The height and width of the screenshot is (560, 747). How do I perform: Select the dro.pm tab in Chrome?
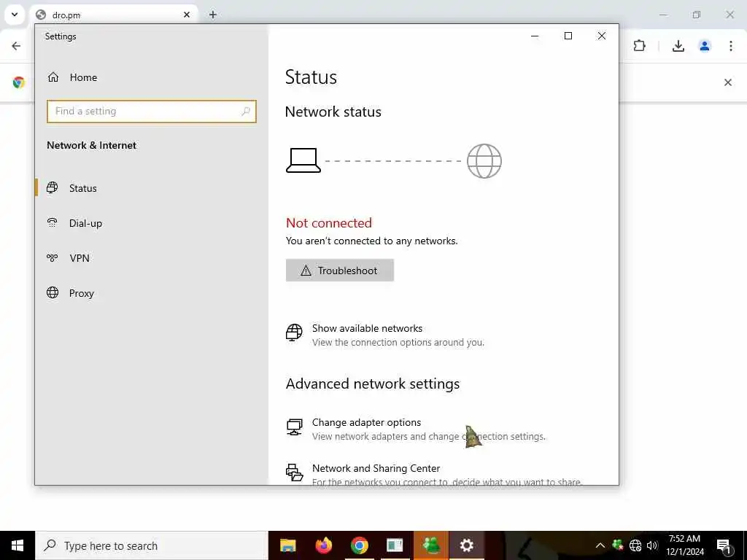coord(115,15)
